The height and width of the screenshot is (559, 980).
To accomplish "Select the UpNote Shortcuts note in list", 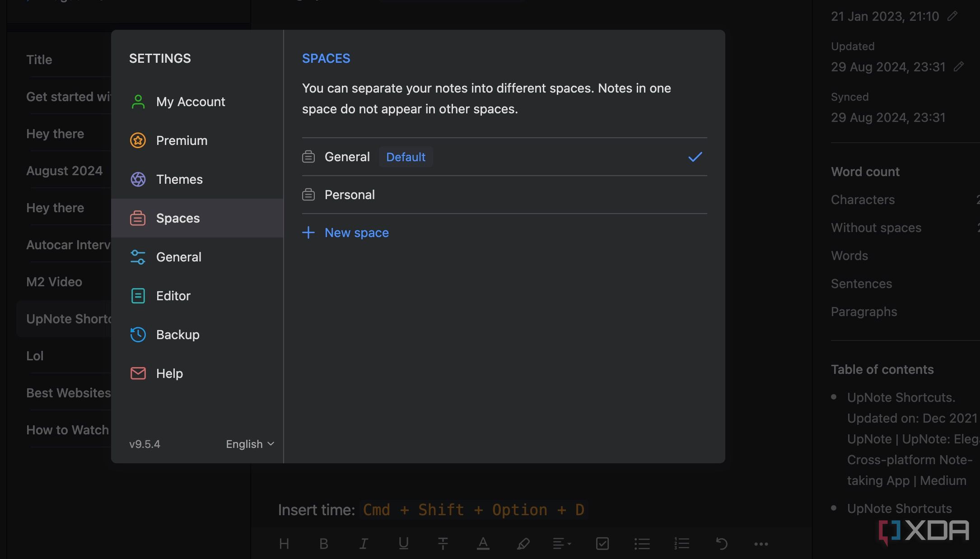I will (x=64, y=319).
